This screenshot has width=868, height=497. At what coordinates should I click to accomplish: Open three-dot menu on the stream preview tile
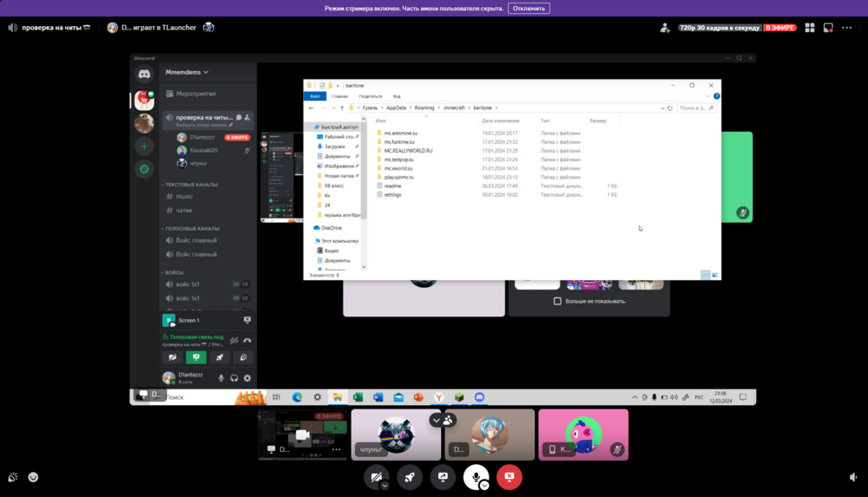point(337,449)
